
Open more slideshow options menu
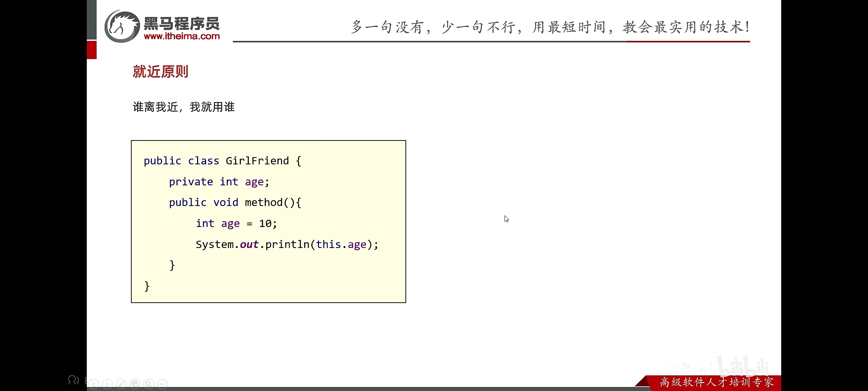coord(162,384)
